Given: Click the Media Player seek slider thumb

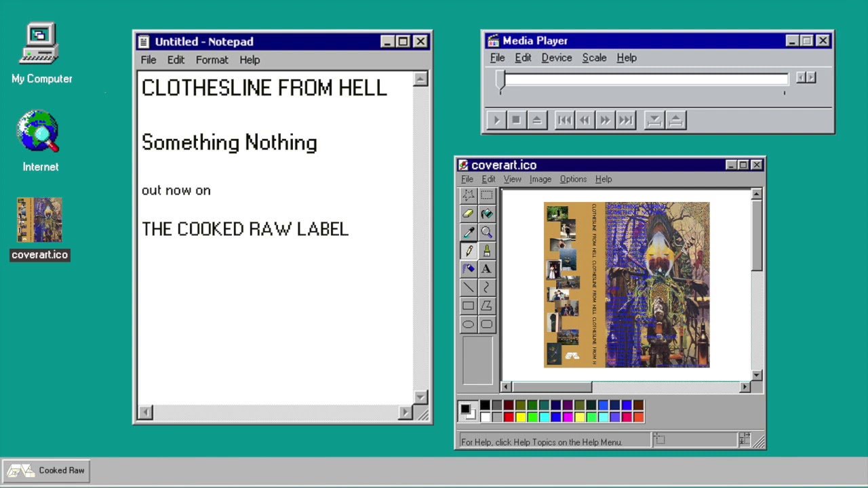Looking at the screenshot, I should [x=500, y=81].
